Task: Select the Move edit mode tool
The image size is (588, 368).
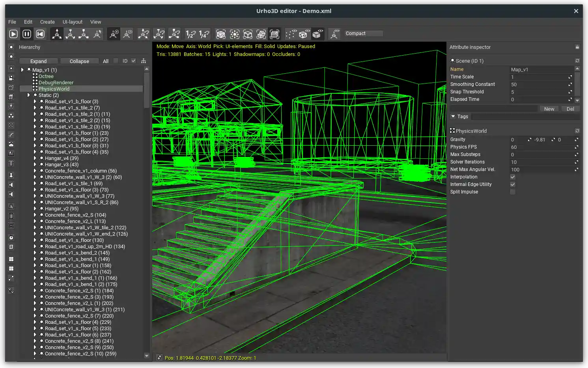Action: tap(56, 34)
